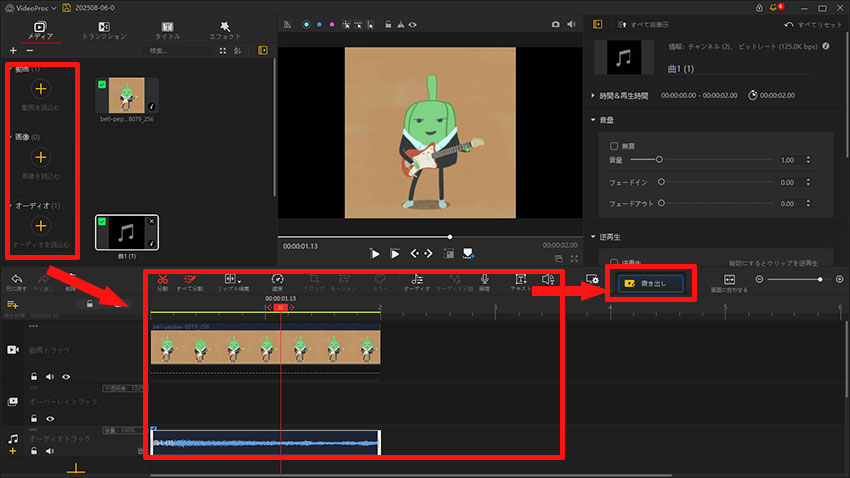Click the 分割 split scissors tool

[x=163, y=282]
